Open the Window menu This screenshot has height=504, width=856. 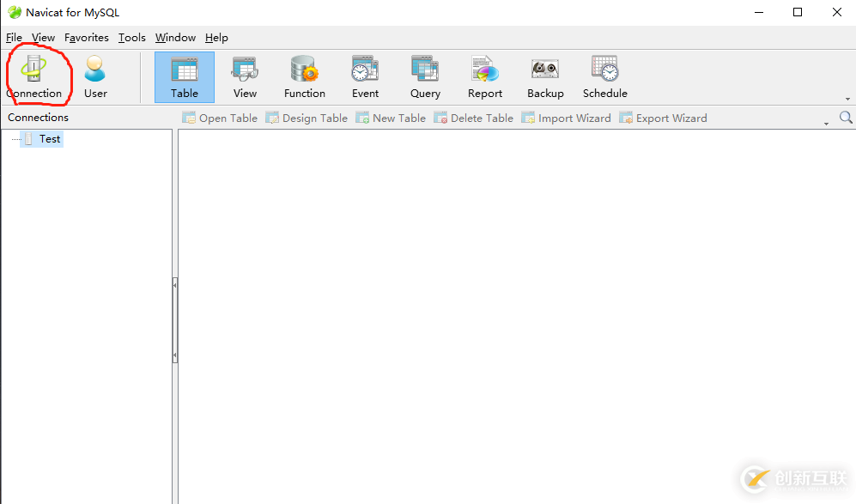(175, 37)
